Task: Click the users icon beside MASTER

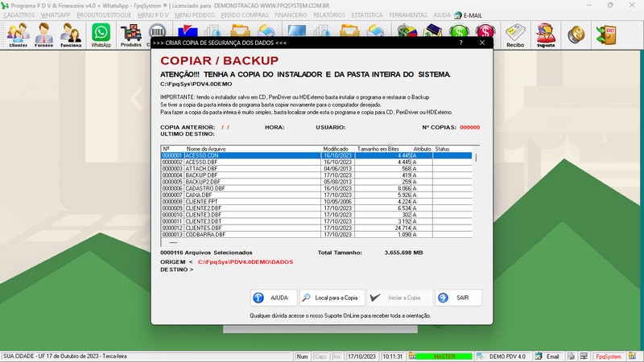Action: pos(412,356)
